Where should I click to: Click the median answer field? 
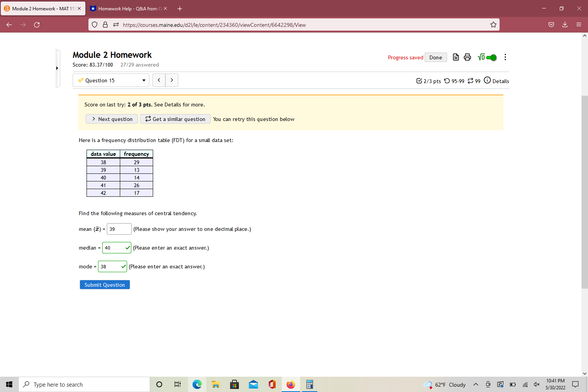click(x=117, y=248)
